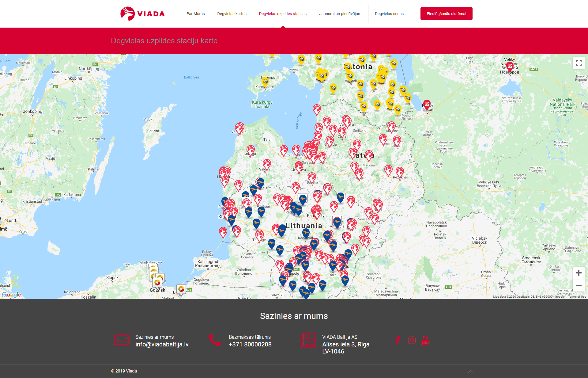Click the company address document icon
The image size is (588, 378).
(x=308, y=340)
